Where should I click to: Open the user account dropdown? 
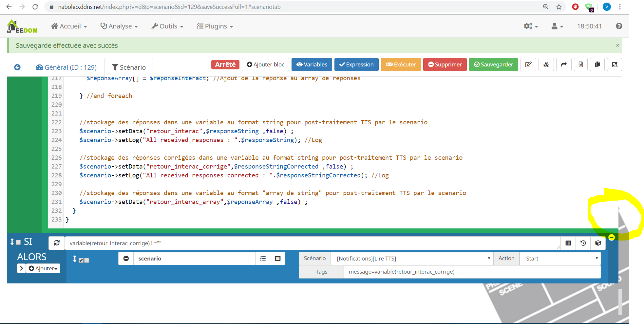click(x=557, y=26)
